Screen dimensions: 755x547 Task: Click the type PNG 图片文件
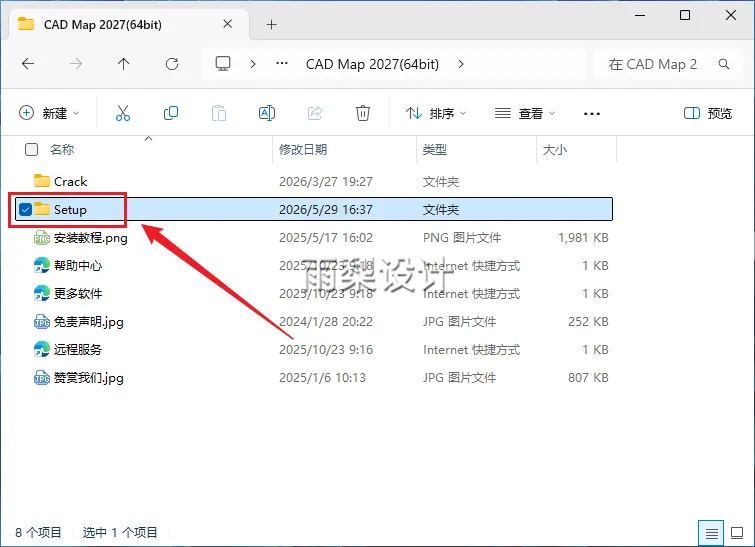(x=462, y=238)
